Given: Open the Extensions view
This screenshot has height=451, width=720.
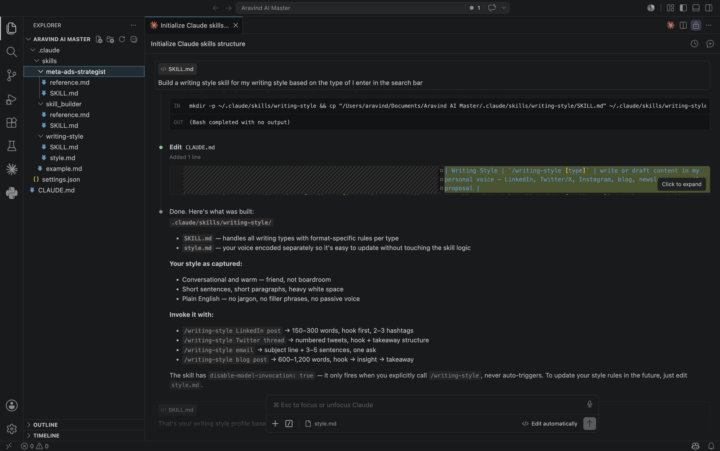Looking at the screenshot, I should pyautogui.click(x=11, y=123).
